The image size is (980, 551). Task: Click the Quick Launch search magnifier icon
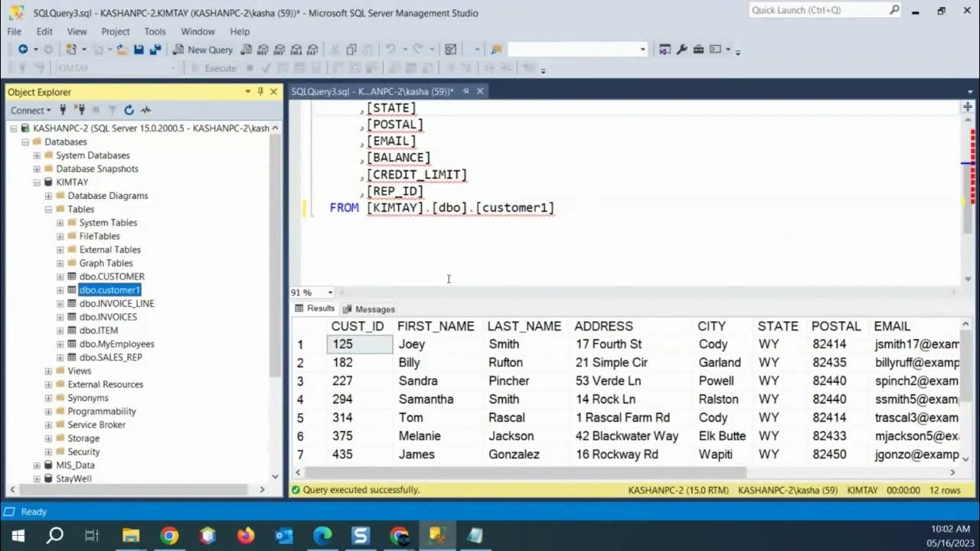click(x=894, y=10)
